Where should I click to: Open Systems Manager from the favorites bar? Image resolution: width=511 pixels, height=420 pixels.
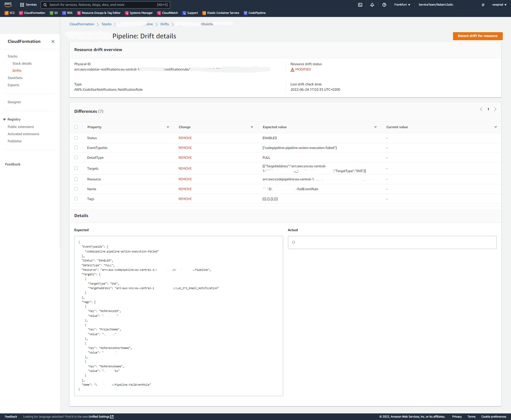(x=139, y=13)
